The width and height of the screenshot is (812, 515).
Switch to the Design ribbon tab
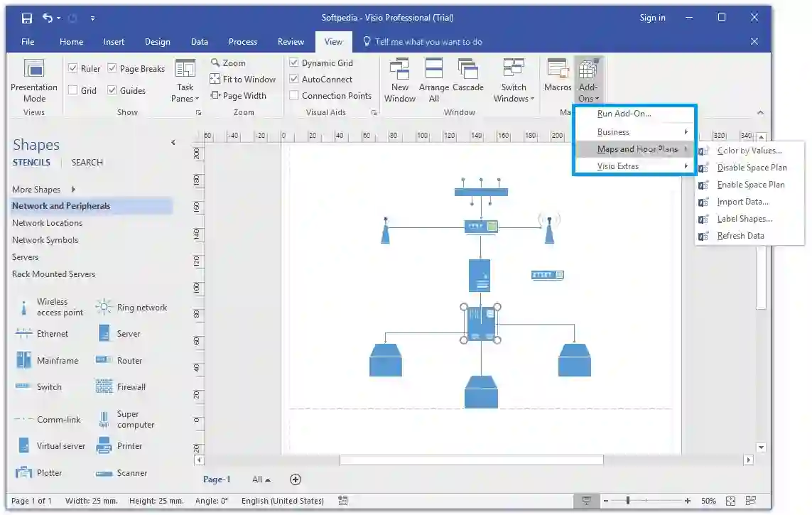point(158,41)
